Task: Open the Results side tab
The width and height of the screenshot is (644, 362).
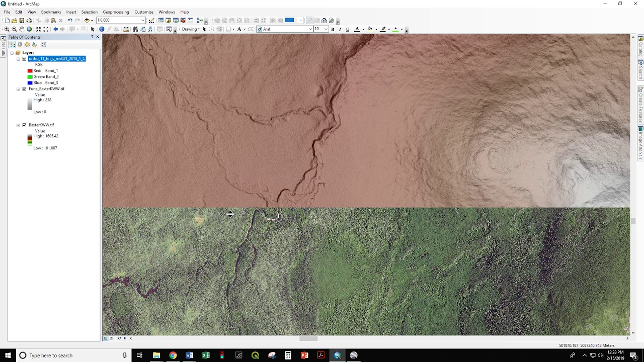Action: tap(3, 47)
